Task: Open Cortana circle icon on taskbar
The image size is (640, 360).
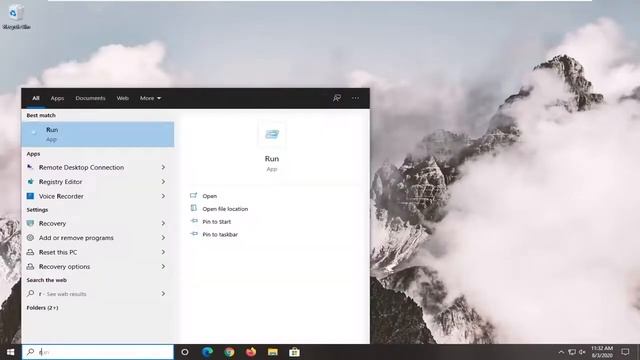Action: tap(185, 352)
